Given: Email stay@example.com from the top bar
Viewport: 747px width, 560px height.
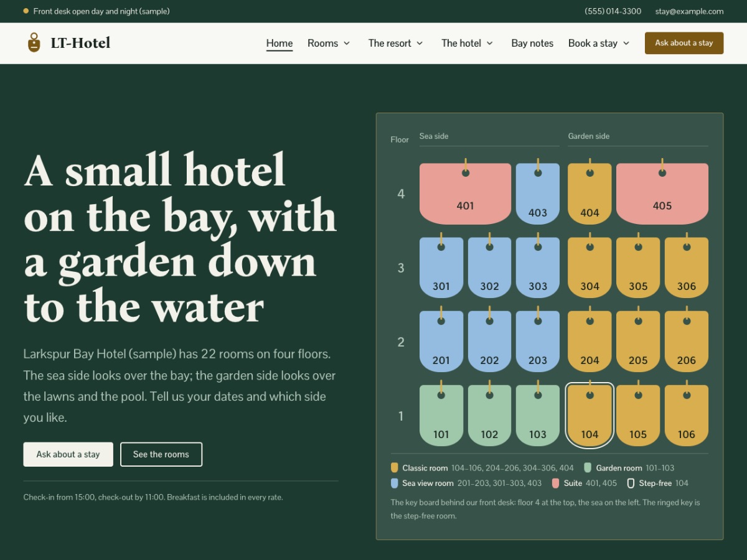Looking at the screenshot, I should (689, 11).
